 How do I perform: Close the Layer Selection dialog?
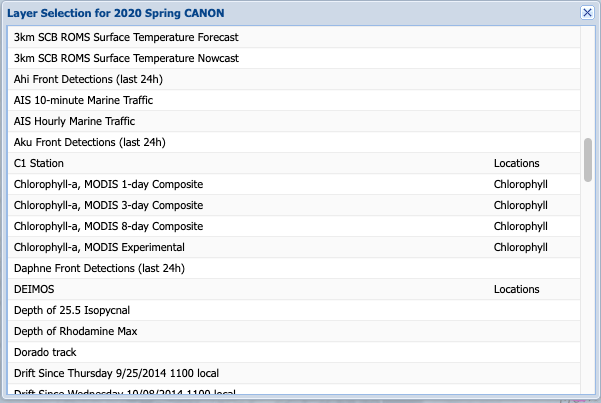click(587, 13)
